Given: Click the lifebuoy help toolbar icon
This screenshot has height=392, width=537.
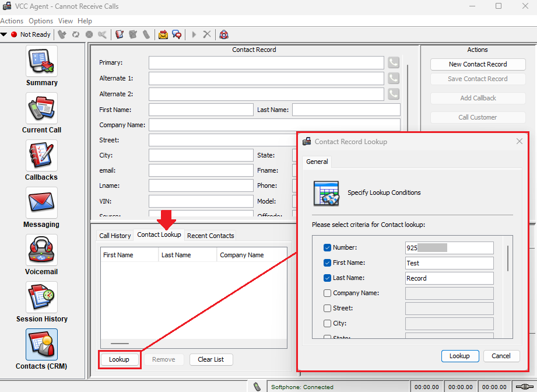Looking at the screenshot, I should [224, 34].
